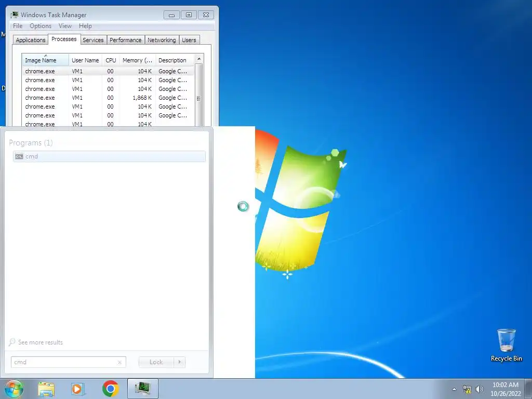
Task: Show hidden system tray icons
Action: [x=454, y=389]
